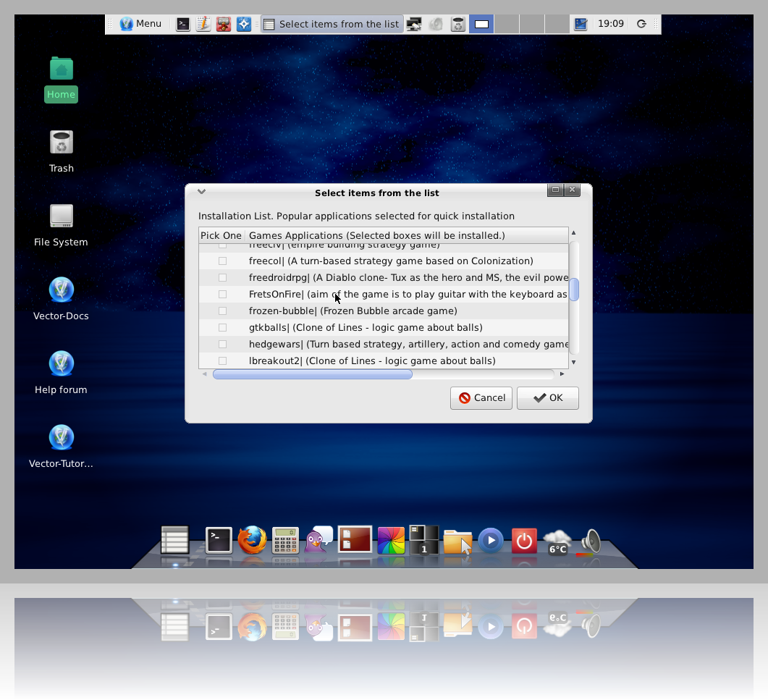This screenshot has width=768, height=700.
Task: Open the Trash desktop icon
Action: [x=62, y=143]
